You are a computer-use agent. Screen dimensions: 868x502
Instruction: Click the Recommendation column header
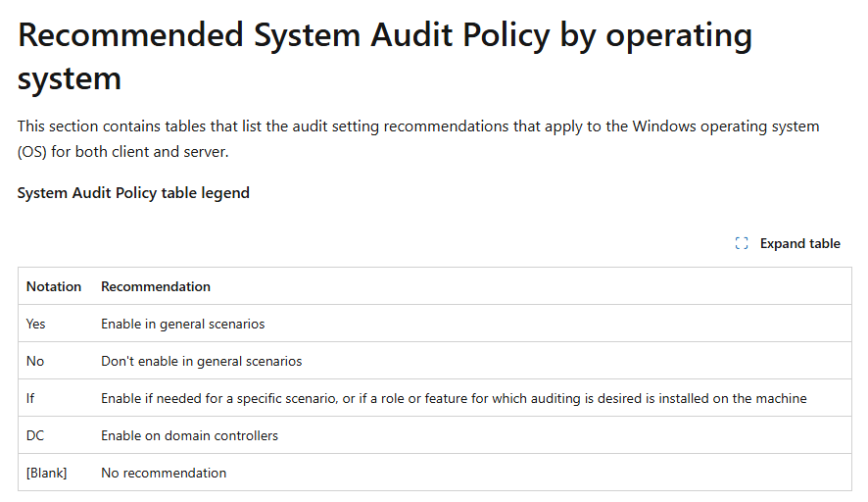pos(156,286)
